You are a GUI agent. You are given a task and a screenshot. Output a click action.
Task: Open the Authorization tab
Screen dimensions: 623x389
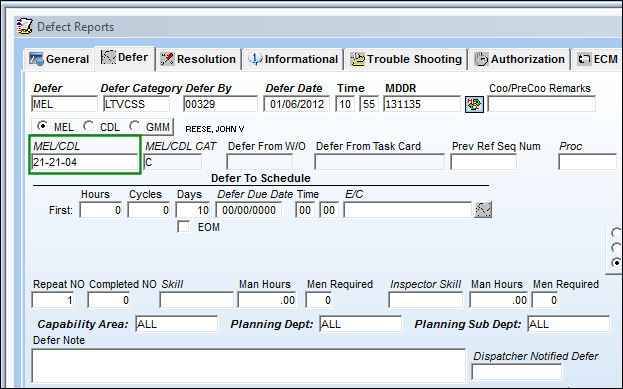tap(519, 59)
